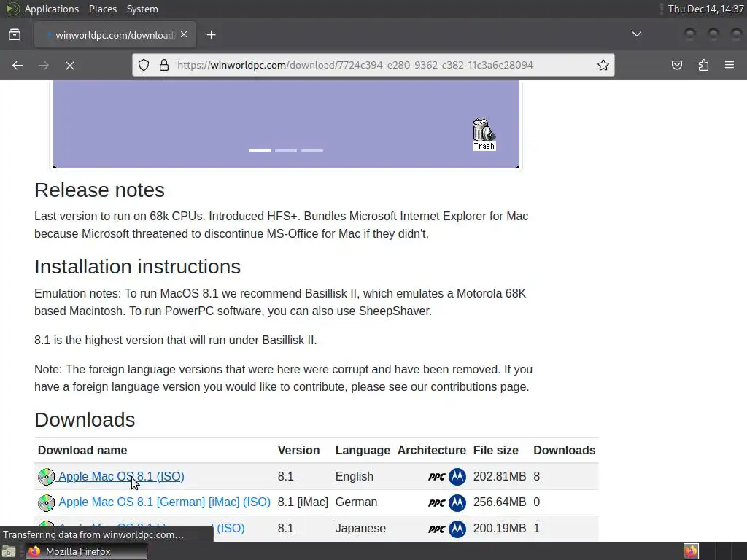Select the winworldpc.com/download tab
Screen dimensions: 747x560
pos(115,35)
